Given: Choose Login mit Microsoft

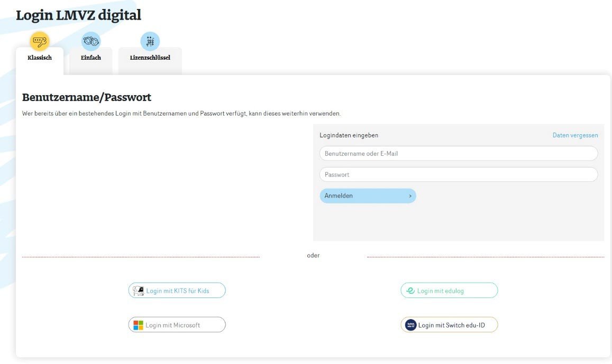Looking at the screenshot, I should 177,324.
